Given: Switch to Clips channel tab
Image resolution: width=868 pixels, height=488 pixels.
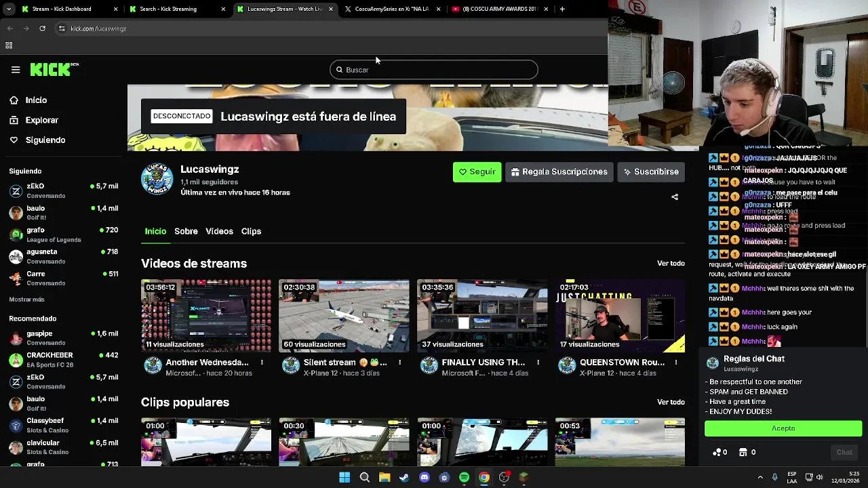Looking at the screenshot, I should tap(251, 231).
